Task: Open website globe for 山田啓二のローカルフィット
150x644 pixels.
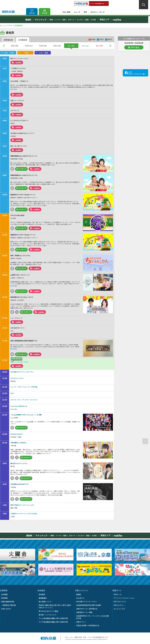Action: pos(12,291)
